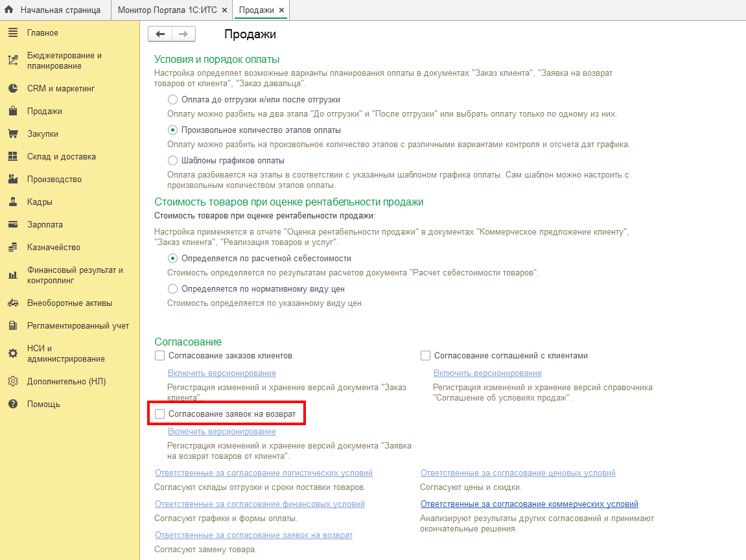Open the Закупки section label
746x560 pixels.
pos(42,134)
